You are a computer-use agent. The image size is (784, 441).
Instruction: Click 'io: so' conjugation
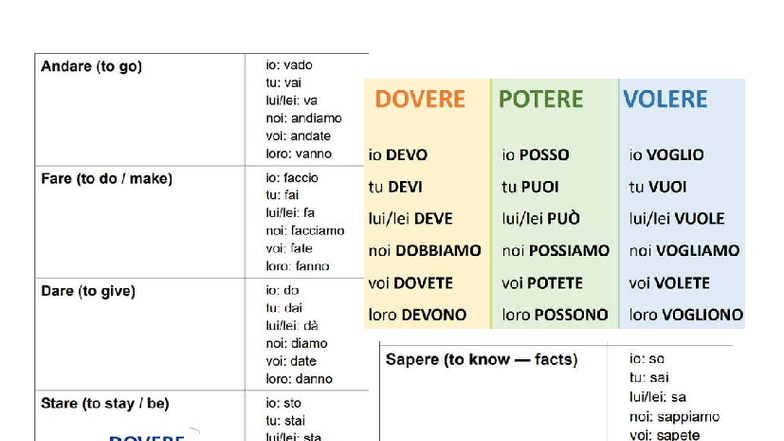647,359
